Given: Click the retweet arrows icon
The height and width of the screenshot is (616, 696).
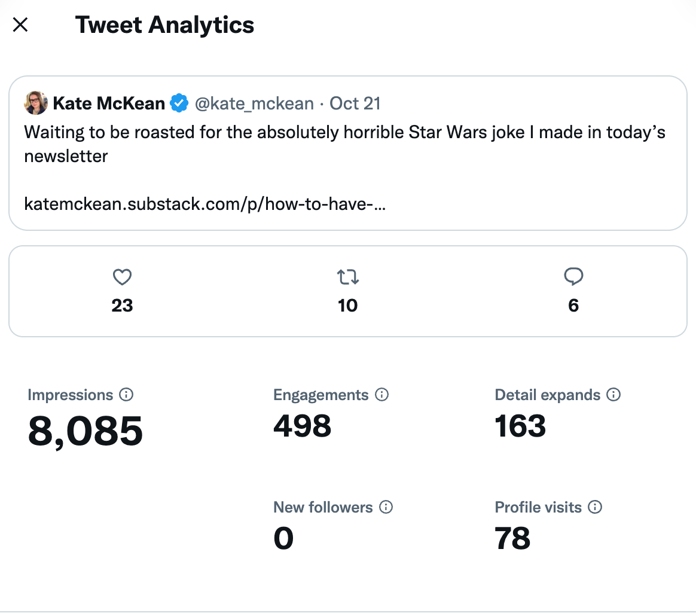Looking at the screenshot, I should click(347, 277).
